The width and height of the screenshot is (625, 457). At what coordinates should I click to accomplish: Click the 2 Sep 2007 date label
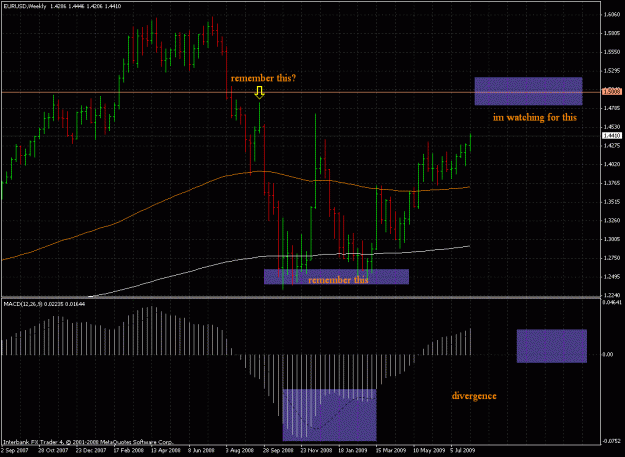[12, 451]
